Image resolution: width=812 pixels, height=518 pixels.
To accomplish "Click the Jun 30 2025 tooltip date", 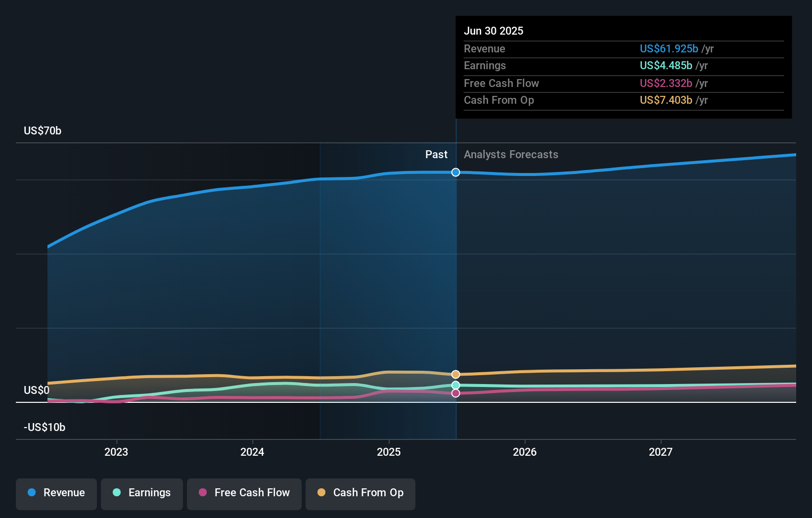I will (x=494, y=31).
